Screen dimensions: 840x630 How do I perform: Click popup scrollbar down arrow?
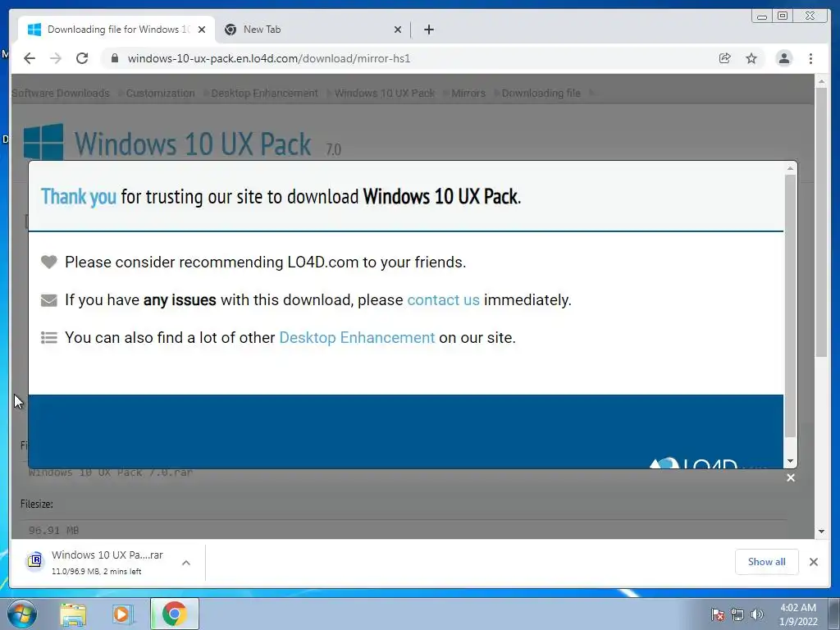790,461
